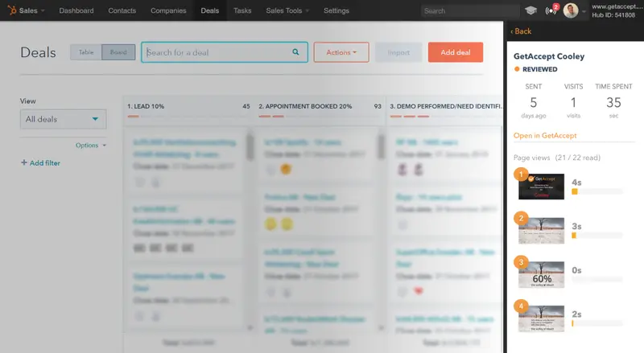Click the VISITS 1 stat
Viewport: 644px width, 353px height.
[x=573, y=101]
